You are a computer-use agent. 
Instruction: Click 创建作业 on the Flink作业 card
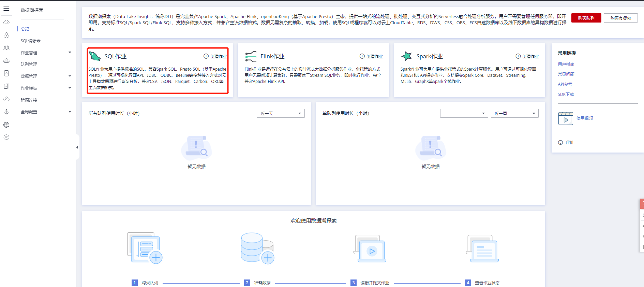[371, 56]
